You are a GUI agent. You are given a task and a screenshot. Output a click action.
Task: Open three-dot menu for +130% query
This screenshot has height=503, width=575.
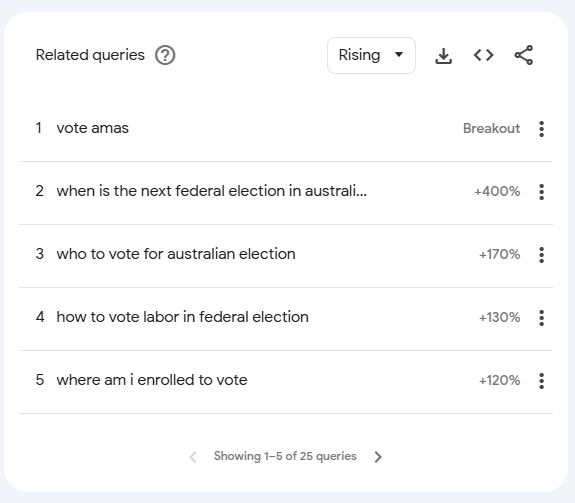(x=542, y=318)
